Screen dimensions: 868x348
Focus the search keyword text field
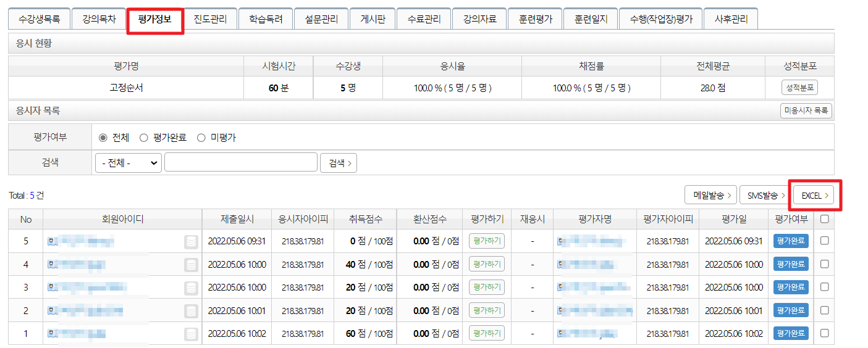[241, 163]
